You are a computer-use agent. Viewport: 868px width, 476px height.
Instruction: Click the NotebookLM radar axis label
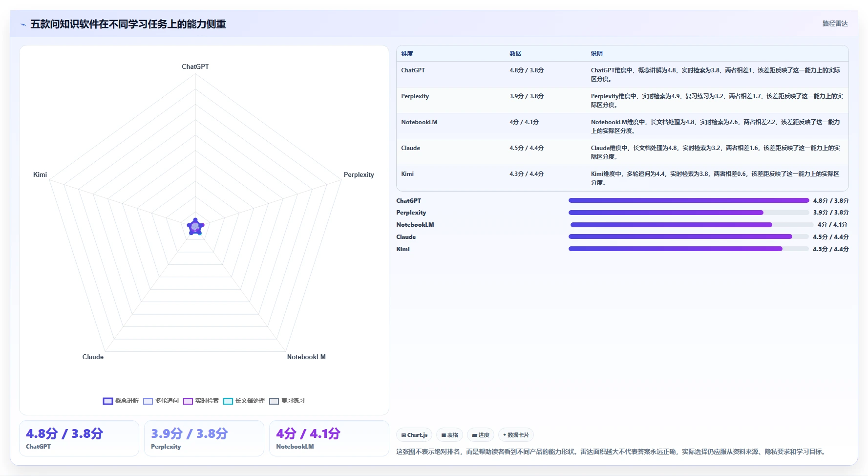pyautogui.click(x=306, y=357)
